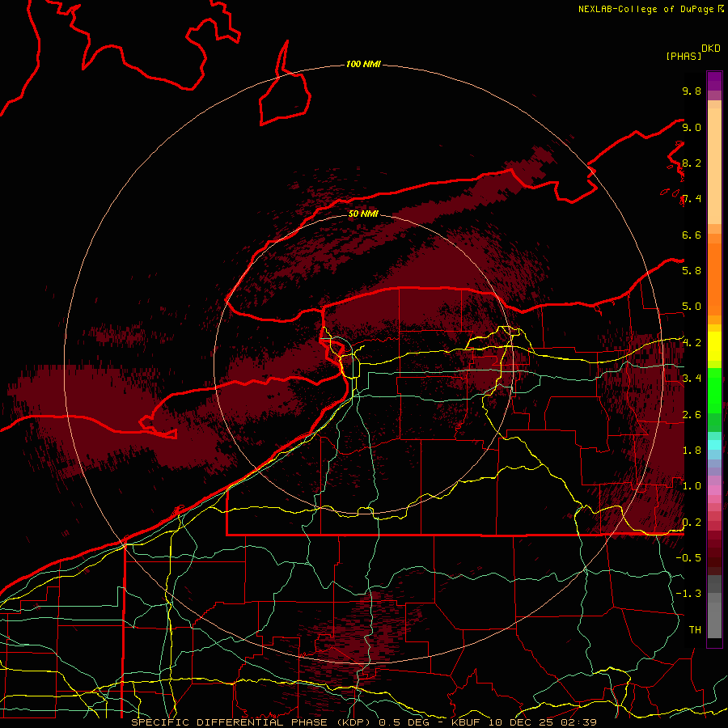Click the 8.2 value on the color scale
This screenshot has width=728, height=728.
pyautogui.click(x=692, y=163)
